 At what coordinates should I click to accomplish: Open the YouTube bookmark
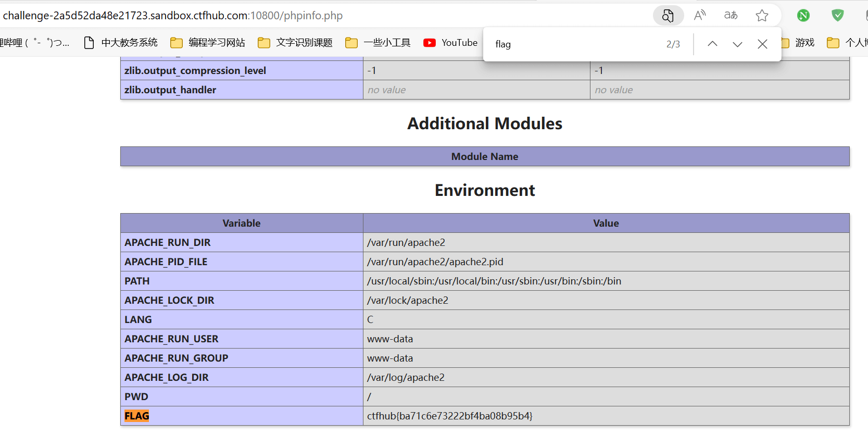[x=450, y=43]
